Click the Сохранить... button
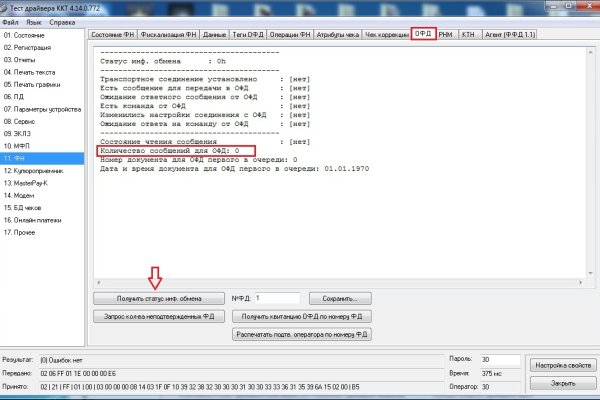 (x=334, y=298)
